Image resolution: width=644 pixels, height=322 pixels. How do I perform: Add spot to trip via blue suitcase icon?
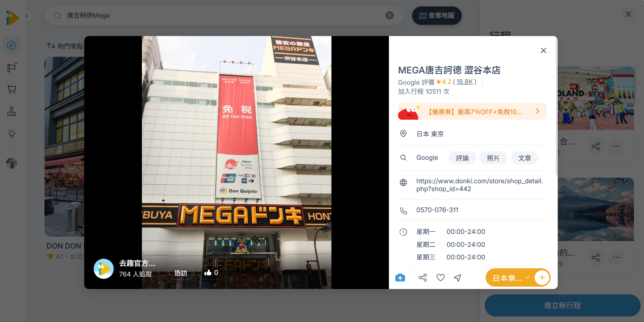(x=400, y=277)
